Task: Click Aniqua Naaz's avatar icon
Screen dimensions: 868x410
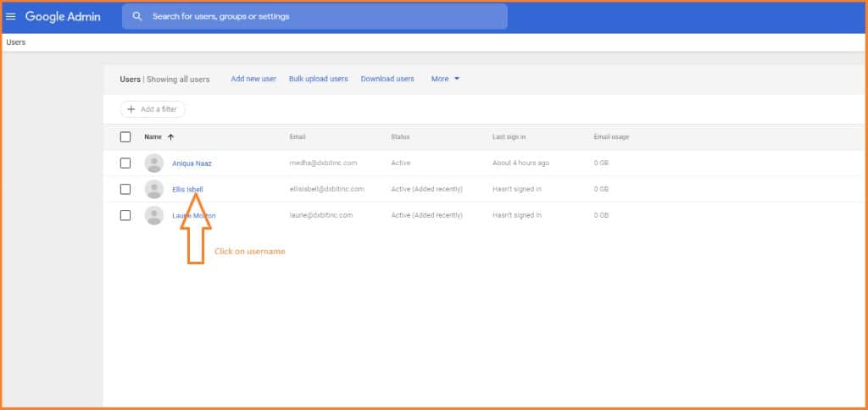Action: pos(154,163)
